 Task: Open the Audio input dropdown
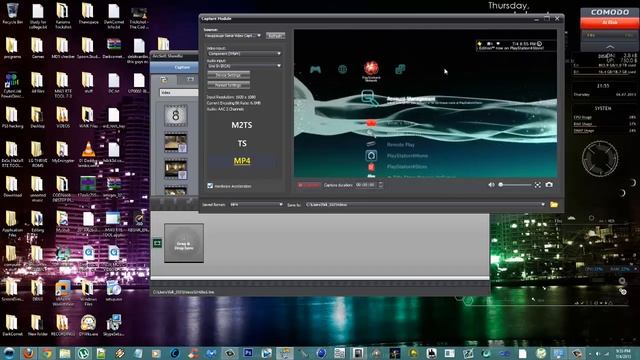click(x=244, y=66)
